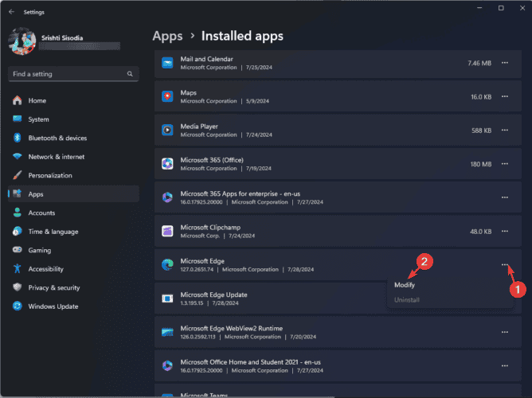Viewport: 532px width, 398px height.
Task: Go to Bluetooth & devices settings
Action: click(57, 138)
